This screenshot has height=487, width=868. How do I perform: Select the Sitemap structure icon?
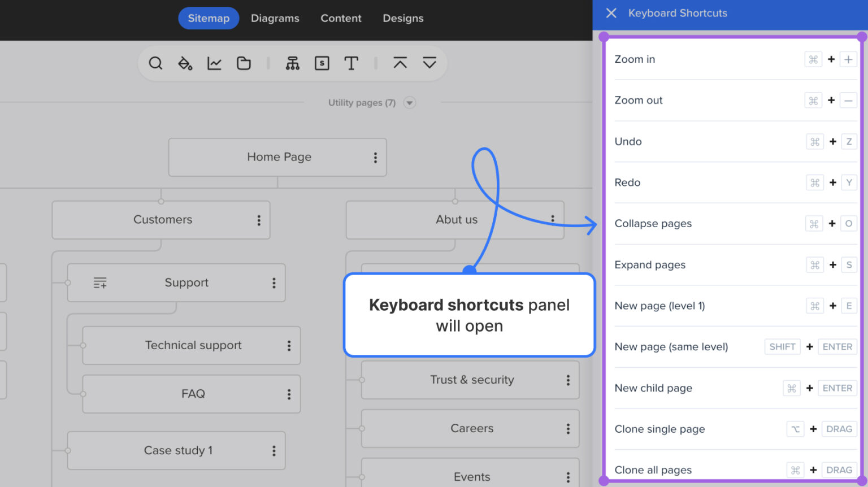click(x=293, y=63)
